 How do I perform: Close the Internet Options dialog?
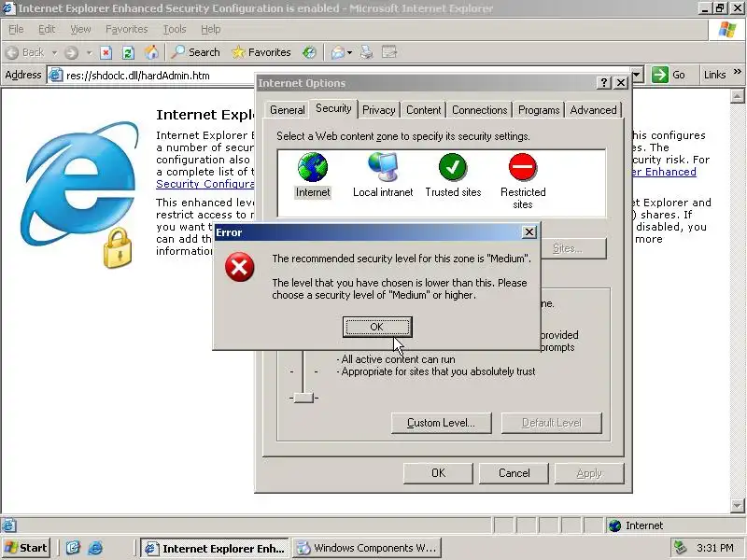pos(621,83)
